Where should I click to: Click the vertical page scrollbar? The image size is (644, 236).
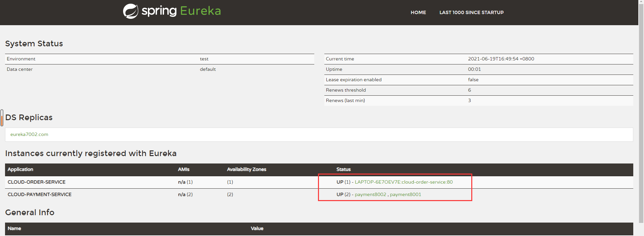coord(641,111)
